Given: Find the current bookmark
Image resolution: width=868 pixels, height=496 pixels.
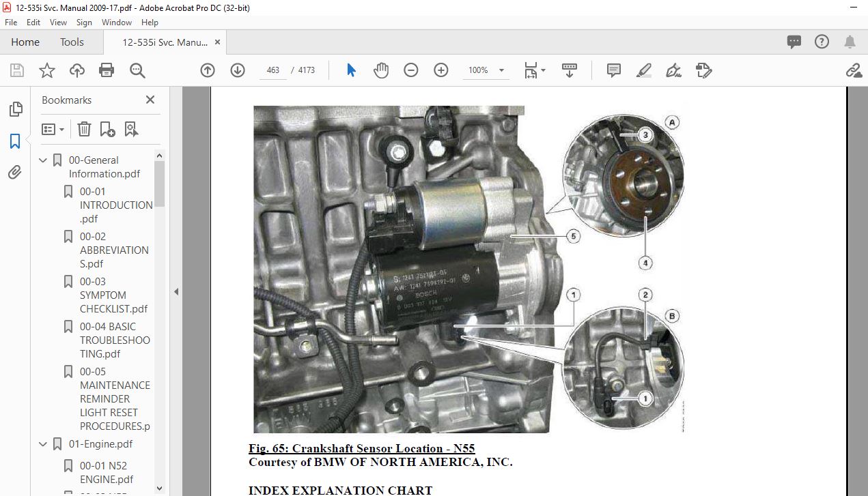Looking at the screenshot, I should (131, 129).
